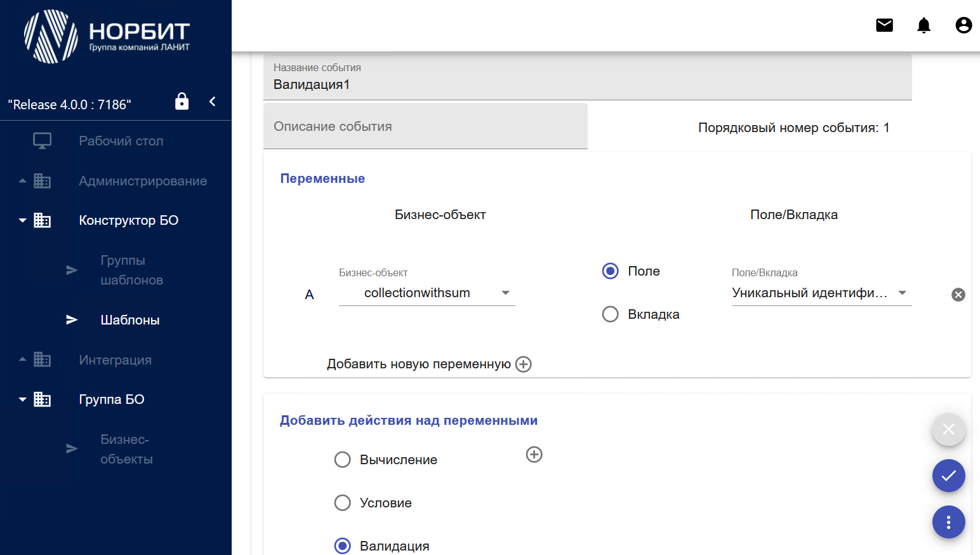Click the arrow icon beside Шаблоны
Screen dimensions: 980x555
pyautogui.click(x=72, y=319)
